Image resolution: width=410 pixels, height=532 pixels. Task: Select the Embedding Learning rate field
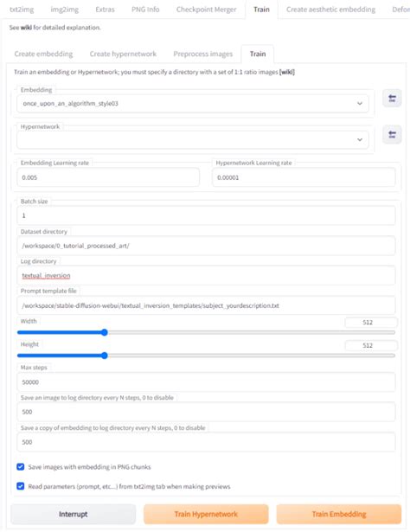coord(108,177)
